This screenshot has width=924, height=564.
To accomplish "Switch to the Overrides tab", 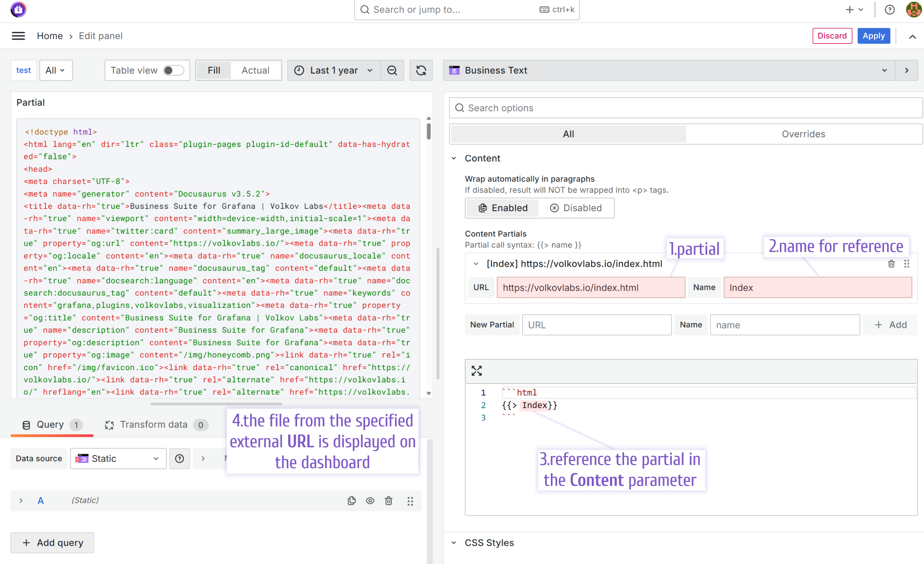I will click(x=803, y=134).
